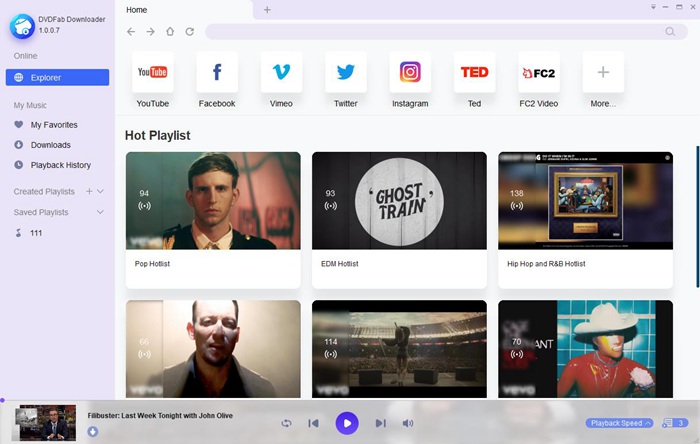Open the playlist with 66 tracks
The height and width of the screenshot is (444, 700).
coord(213,349)
